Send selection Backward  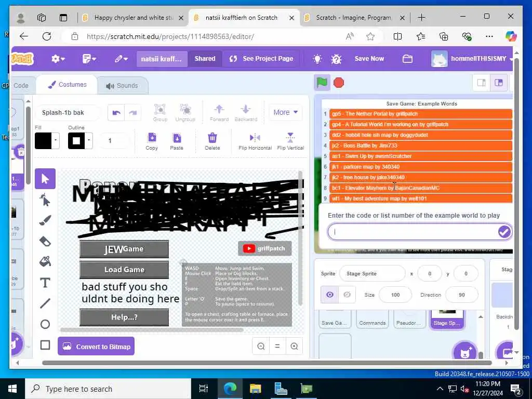[246, 113]
